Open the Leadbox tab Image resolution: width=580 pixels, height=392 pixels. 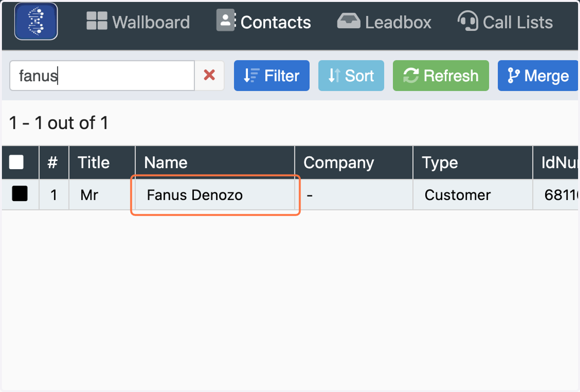[384, 22]
